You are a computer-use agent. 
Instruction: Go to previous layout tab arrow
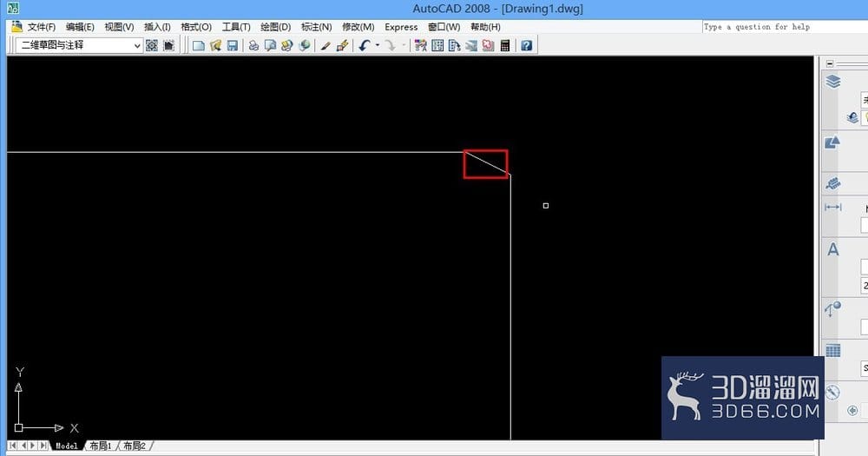click(x=23, y=446)
